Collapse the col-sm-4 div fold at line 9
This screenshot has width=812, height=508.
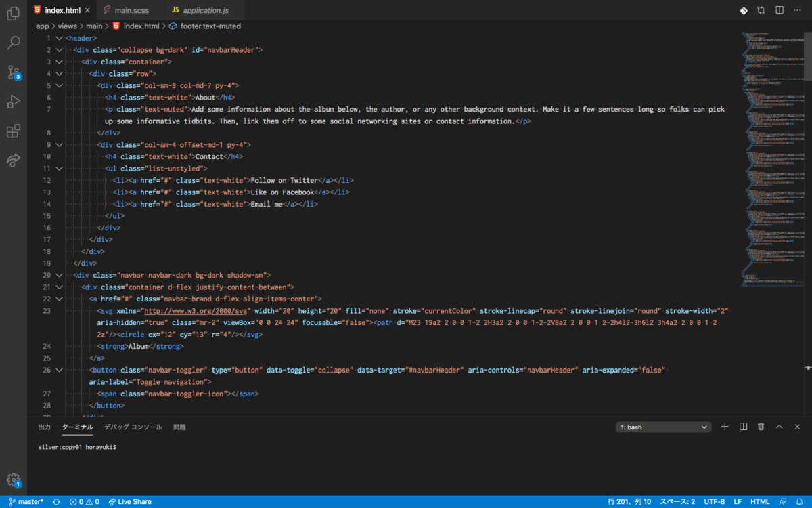59,145
